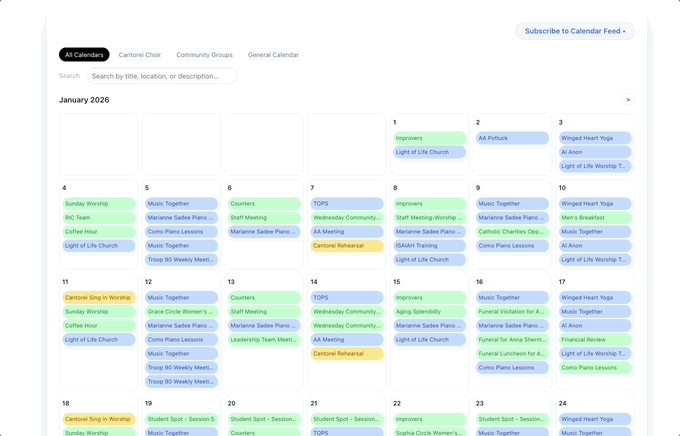Open the Sophia Circle Women's event
The image size is (680, 436).
429,433
